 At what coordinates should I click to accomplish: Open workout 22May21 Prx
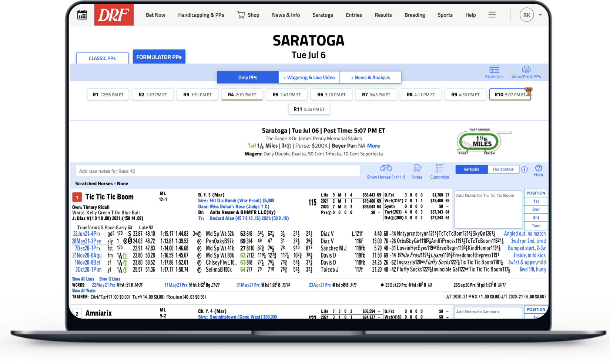103,285
